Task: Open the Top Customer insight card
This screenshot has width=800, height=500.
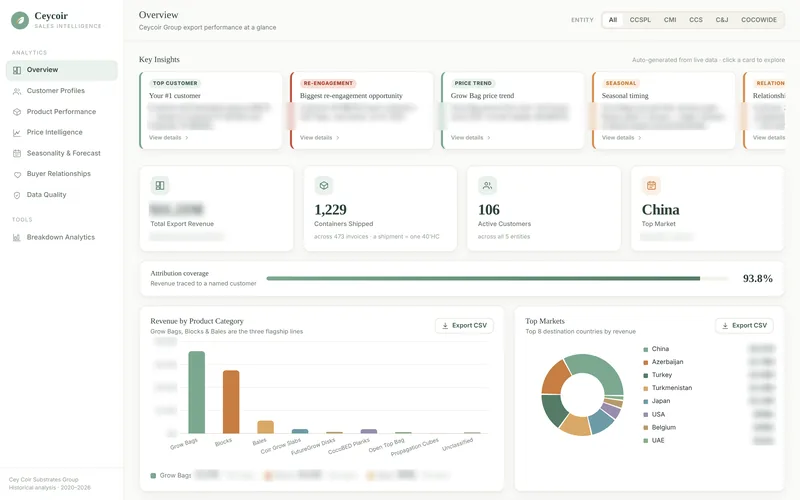Action: [211, 111]
